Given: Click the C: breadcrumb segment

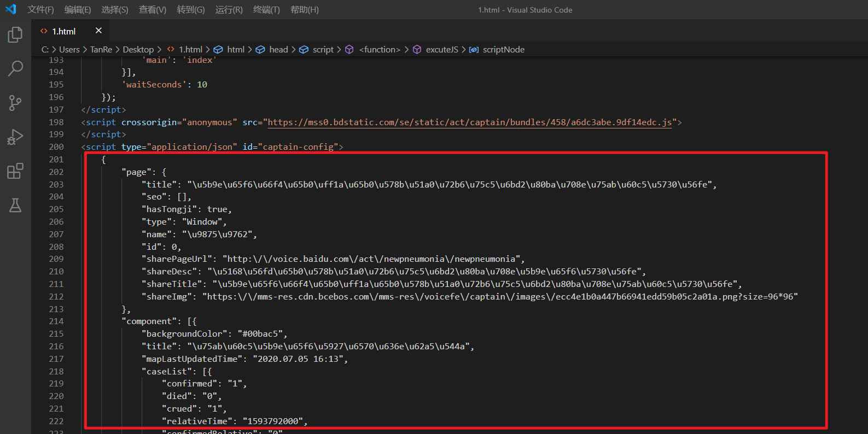Looking at the screenshot, I should point(45,49).
